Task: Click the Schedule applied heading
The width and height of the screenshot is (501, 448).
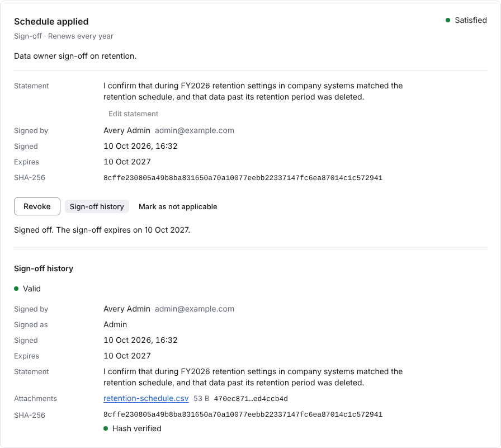Action: click(51, 21)
